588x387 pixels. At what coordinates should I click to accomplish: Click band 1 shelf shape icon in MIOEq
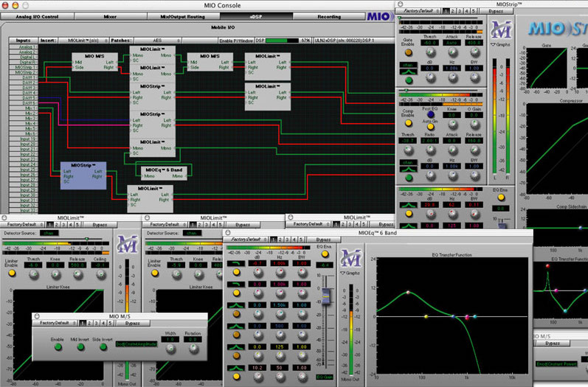click(x=236, y=264)
